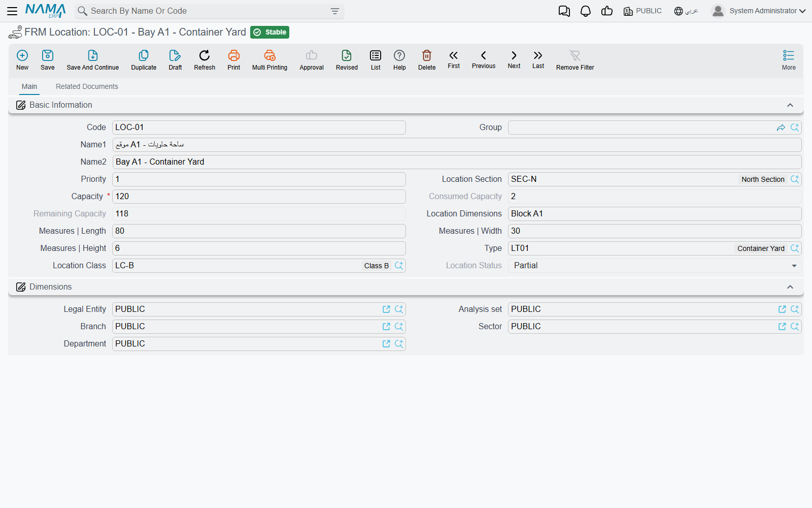
Task: Open lookup search for Location Class
Action: coord(399,265)
